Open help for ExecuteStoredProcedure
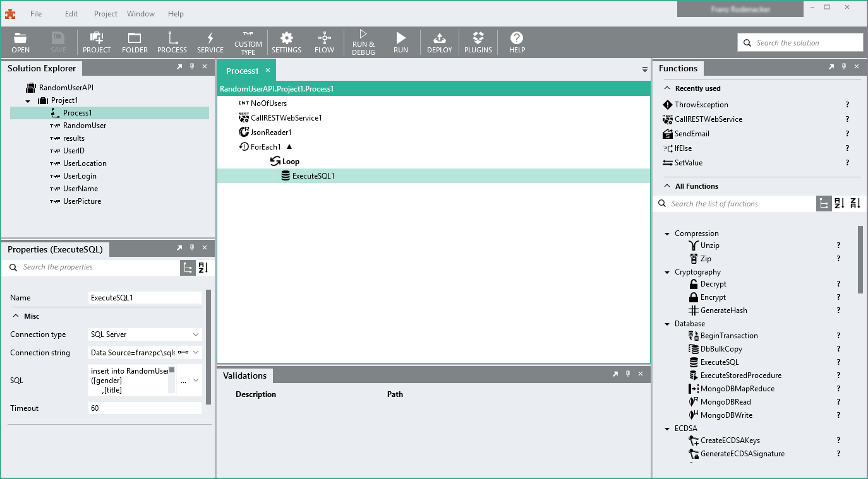868x479 pixels. pyautogui.click(x=838, y=376)
